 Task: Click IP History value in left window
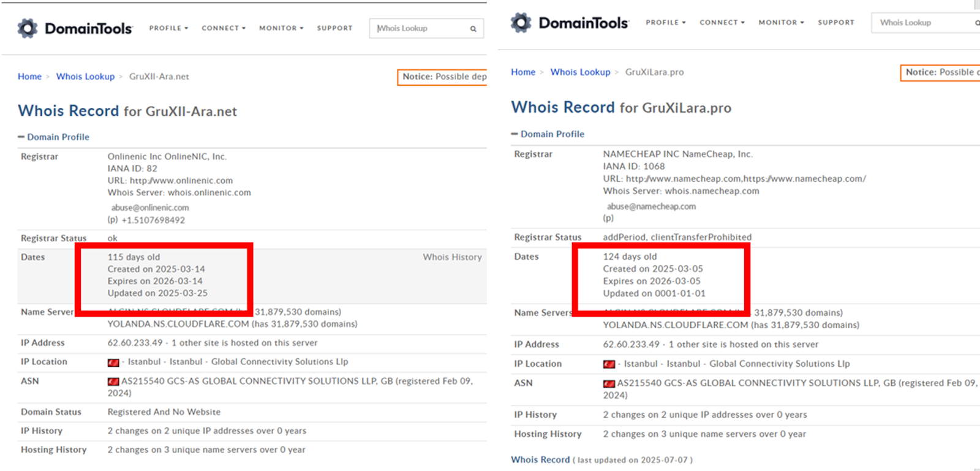click(x=207, y=431)
